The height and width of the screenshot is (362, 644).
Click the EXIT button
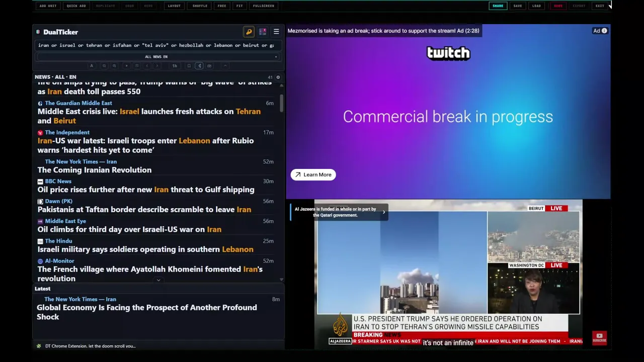[600, 6]
